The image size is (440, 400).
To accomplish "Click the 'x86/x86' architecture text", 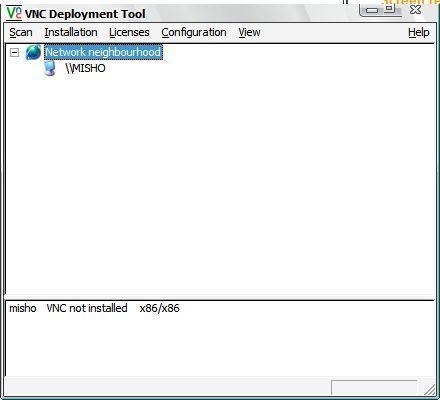I will point(159,308).
